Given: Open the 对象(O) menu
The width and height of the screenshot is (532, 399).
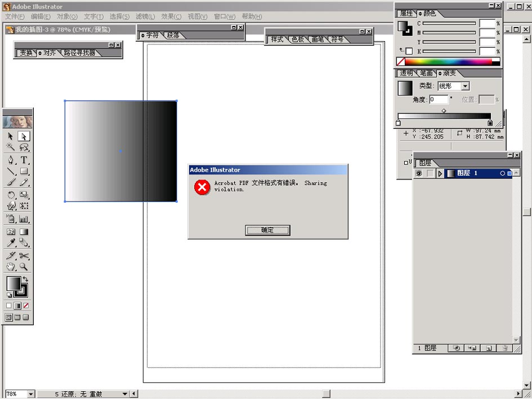Looking at the screenshot, I should 67,16.
